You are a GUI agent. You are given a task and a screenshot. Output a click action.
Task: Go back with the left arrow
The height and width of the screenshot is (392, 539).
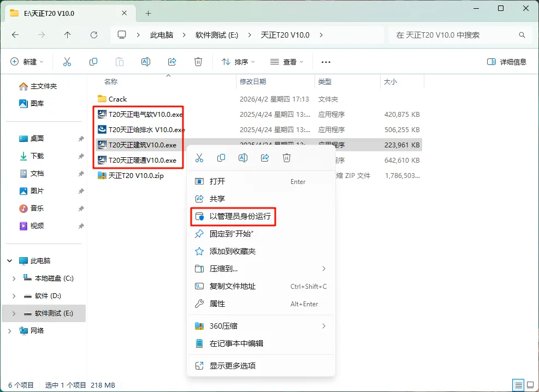click(15, 35)
